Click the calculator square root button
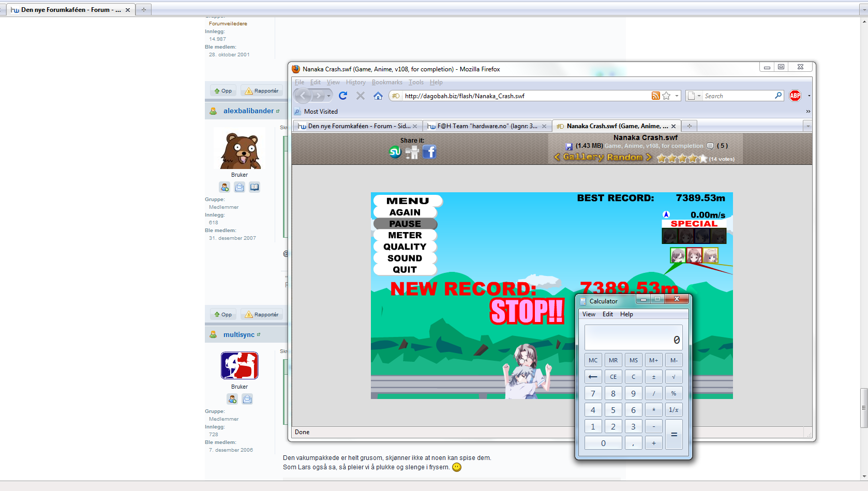 coord(674,377)
